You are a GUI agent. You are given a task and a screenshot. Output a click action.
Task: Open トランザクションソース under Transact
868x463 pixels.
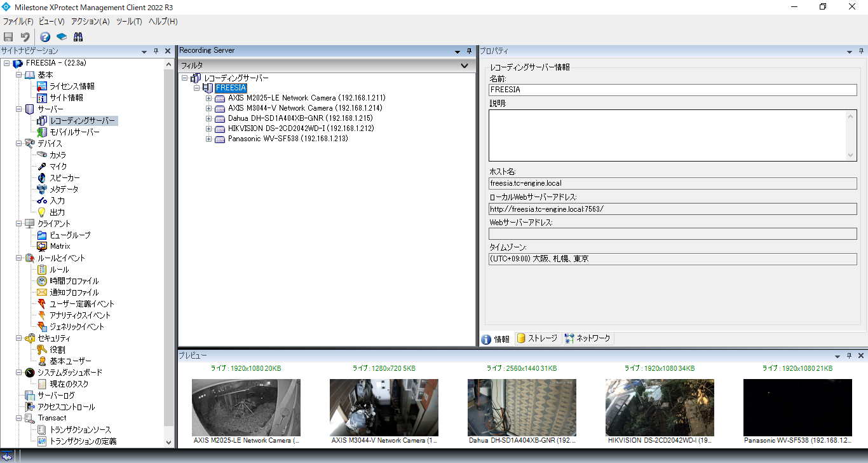[80, 430]
